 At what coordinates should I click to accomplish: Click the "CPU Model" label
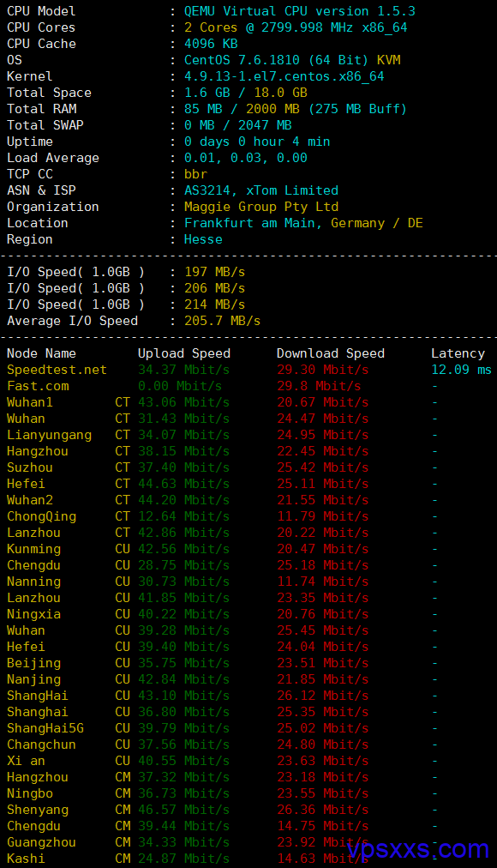coord(41,11)
